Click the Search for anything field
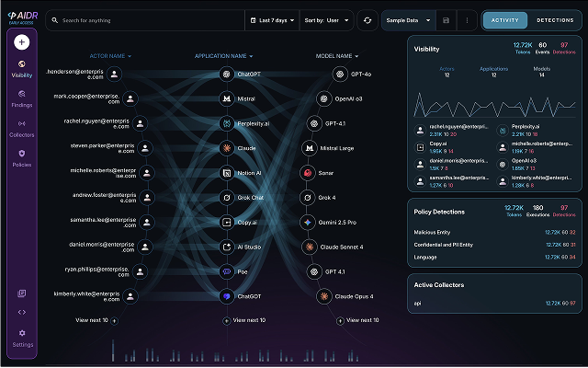The width and height of the screenshot is (588, 368). click(145, 20)
